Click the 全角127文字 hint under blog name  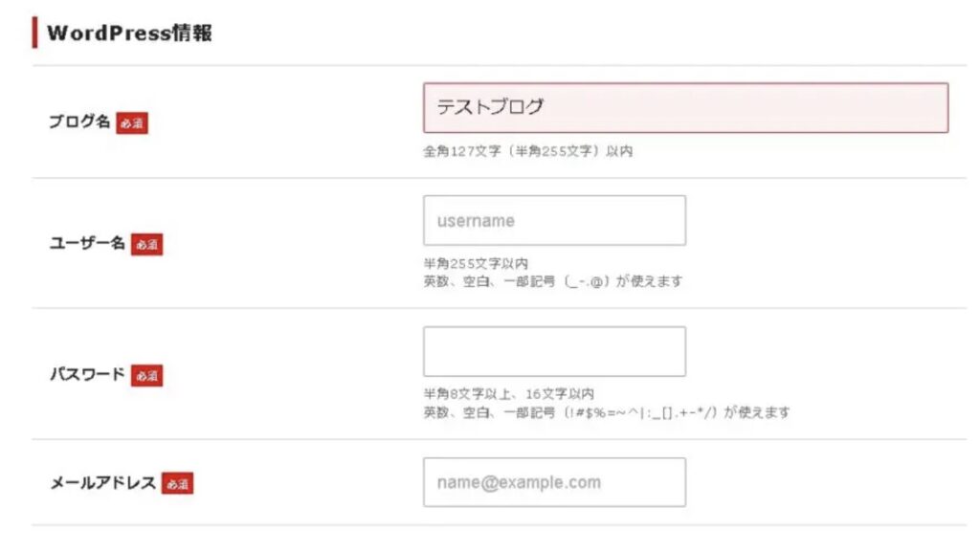[527, 151]
